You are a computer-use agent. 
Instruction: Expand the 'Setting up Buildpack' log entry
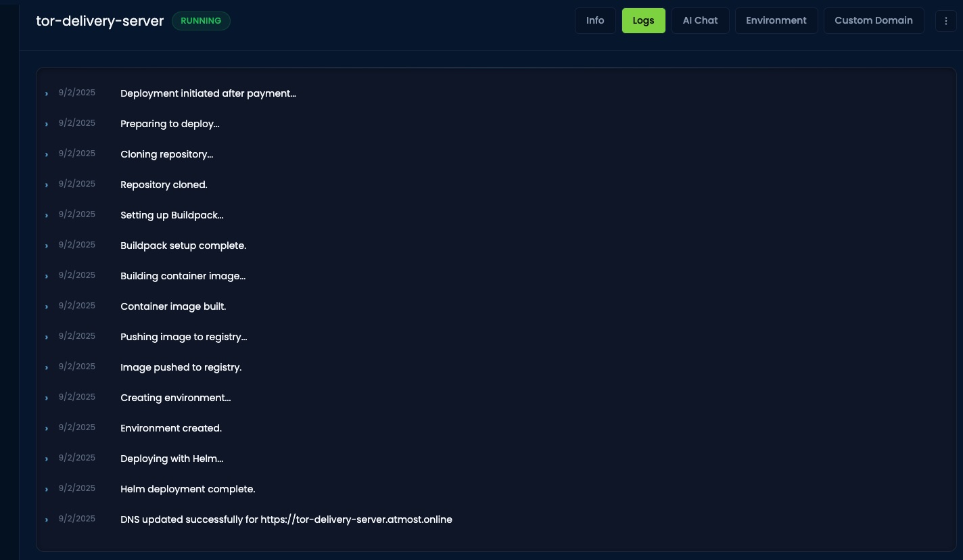pos(47,215)
